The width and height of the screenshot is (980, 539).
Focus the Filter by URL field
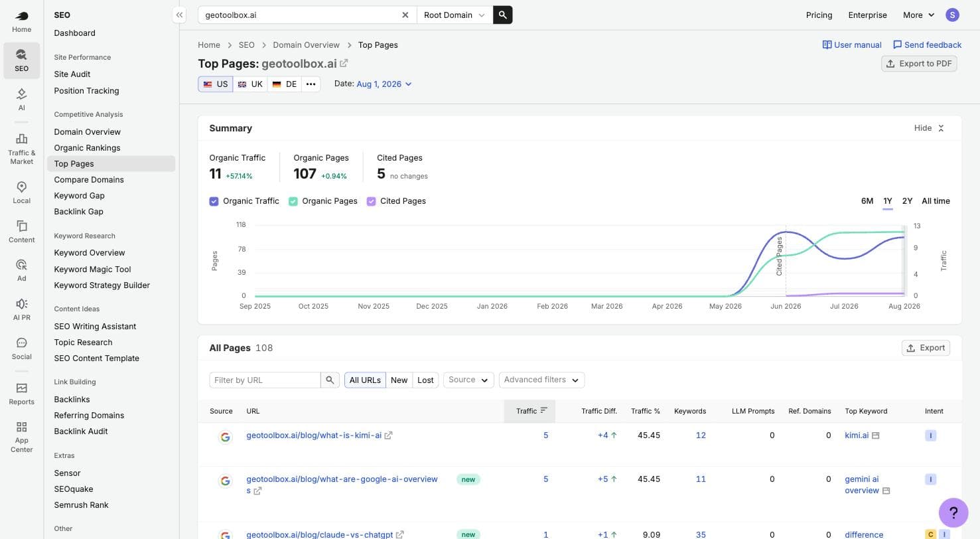coord(265,380)
